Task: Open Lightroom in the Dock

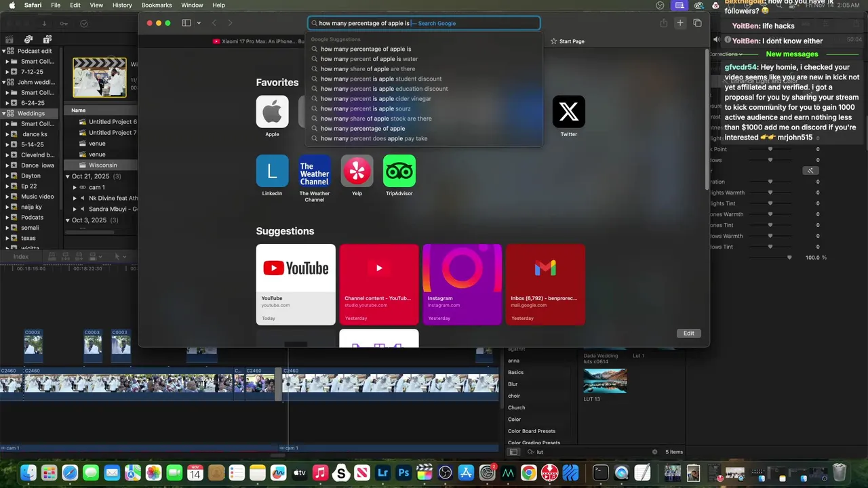Action: (x=383, y=472)
